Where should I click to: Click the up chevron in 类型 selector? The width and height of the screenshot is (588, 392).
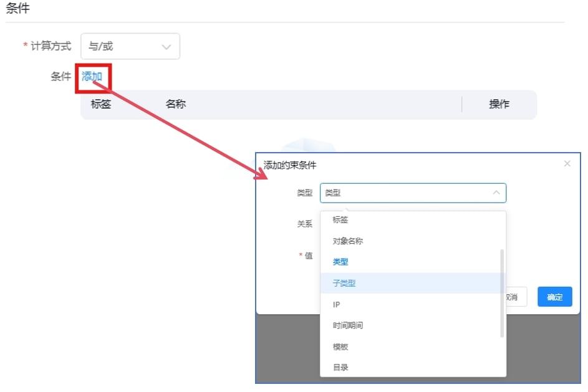(x=496, y=193)
